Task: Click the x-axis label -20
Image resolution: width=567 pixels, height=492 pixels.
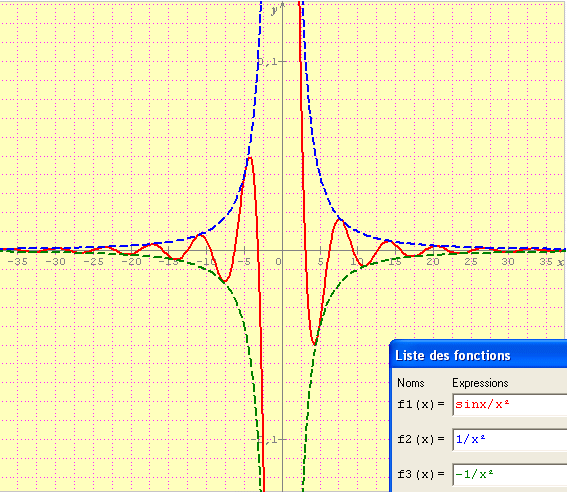Action: [131, 262]
